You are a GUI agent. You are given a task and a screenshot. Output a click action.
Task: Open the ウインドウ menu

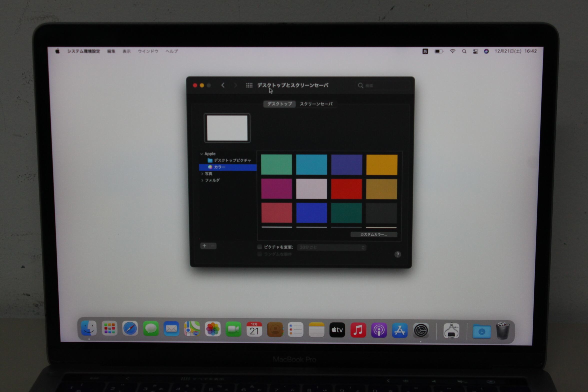[148, 51]
